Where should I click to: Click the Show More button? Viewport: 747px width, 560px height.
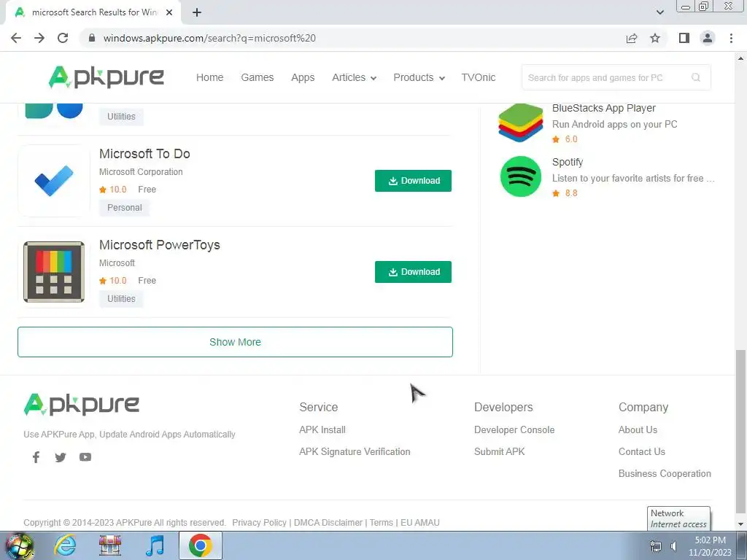coord(235,342)
